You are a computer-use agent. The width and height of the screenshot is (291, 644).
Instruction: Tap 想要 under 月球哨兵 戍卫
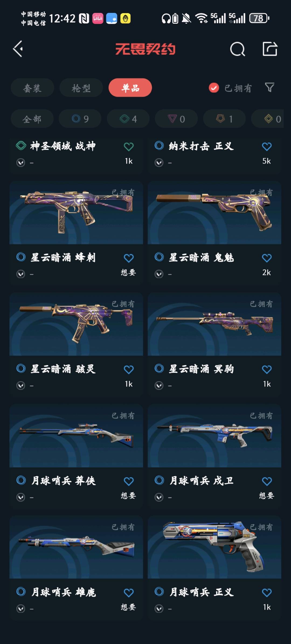[x=266, y=495]
